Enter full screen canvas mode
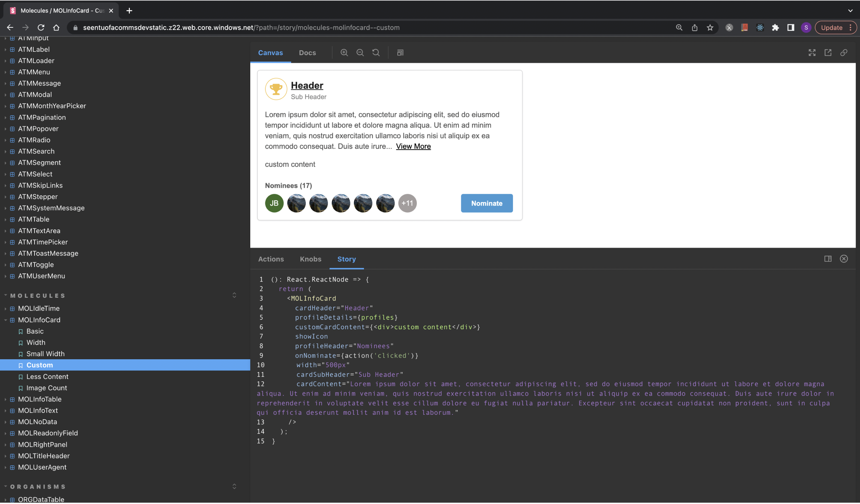Screen dimensions: 860x504 click(x=812, y=52)
